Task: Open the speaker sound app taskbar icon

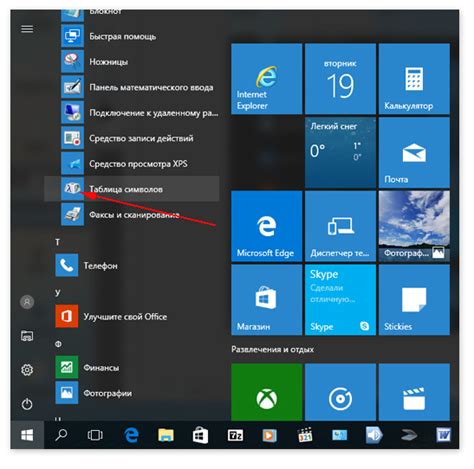Action: click(374, 435)
